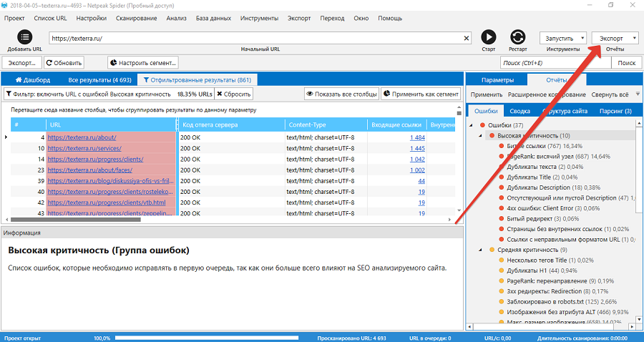Sort by Content-Type column header
This screenshot has width=644, height=342.
point(326,124)
